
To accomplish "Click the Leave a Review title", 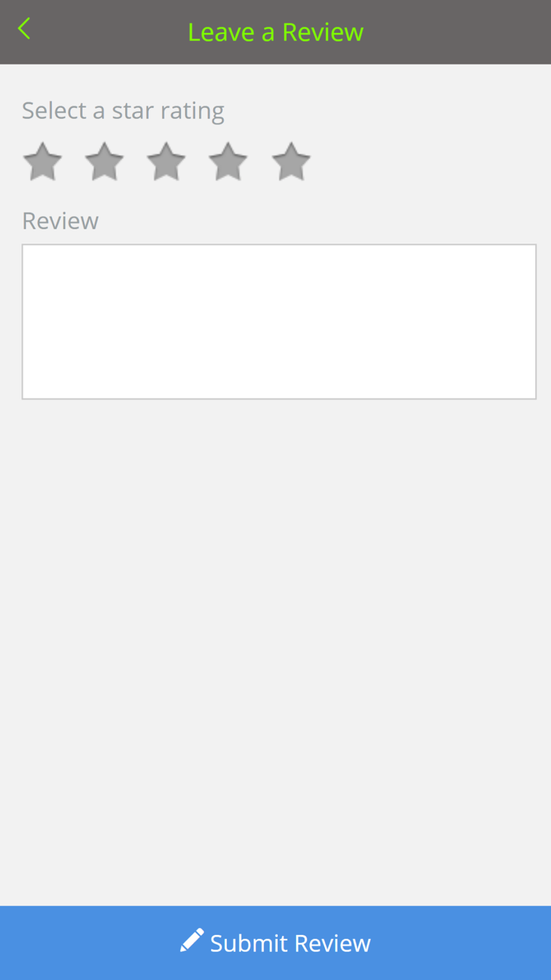I will 275,32.
